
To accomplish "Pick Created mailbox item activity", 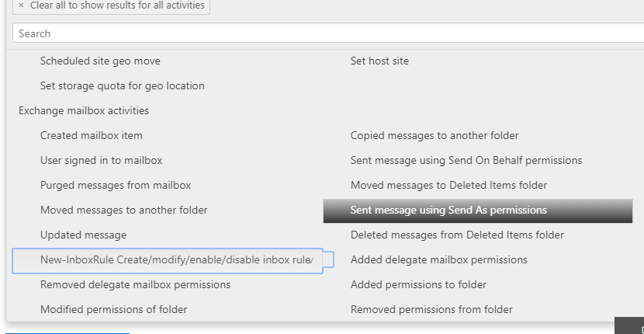I will pyautogui.click(x=91, y=135).
